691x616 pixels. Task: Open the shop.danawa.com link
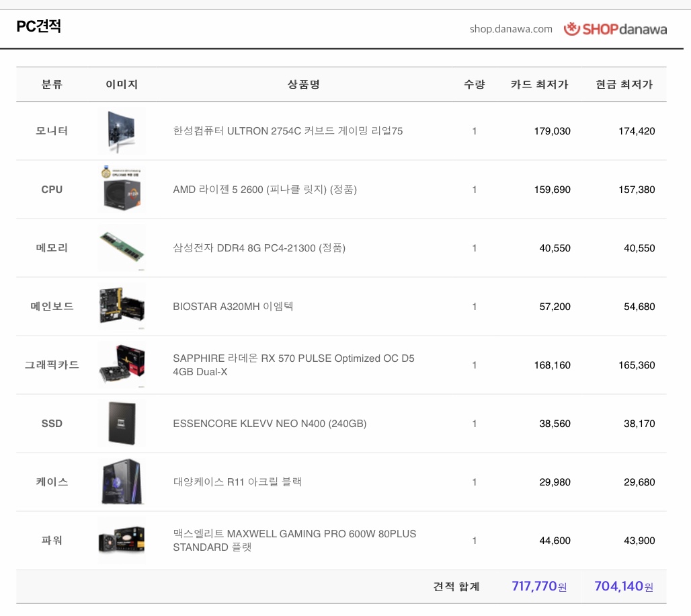(x=511, y=29)
